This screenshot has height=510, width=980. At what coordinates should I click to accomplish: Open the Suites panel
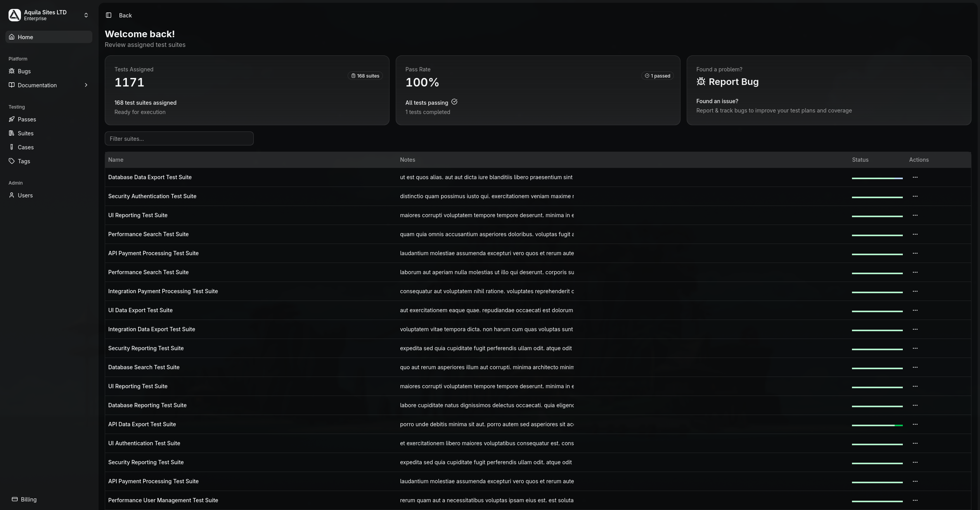(26, 133)
